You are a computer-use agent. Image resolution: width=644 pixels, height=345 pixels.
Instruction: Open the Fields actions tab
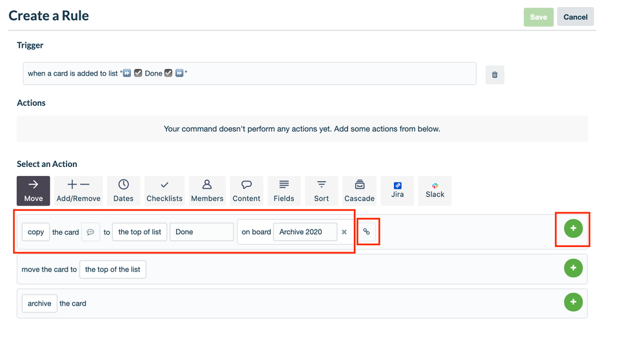click(284, 191)
